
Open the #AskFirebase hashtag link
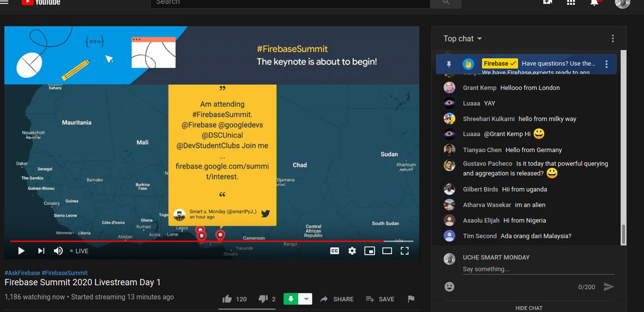(21, 273)
